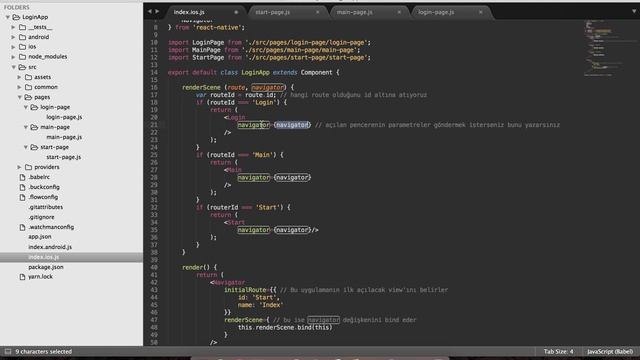Open package.json file

coord(46,267)
